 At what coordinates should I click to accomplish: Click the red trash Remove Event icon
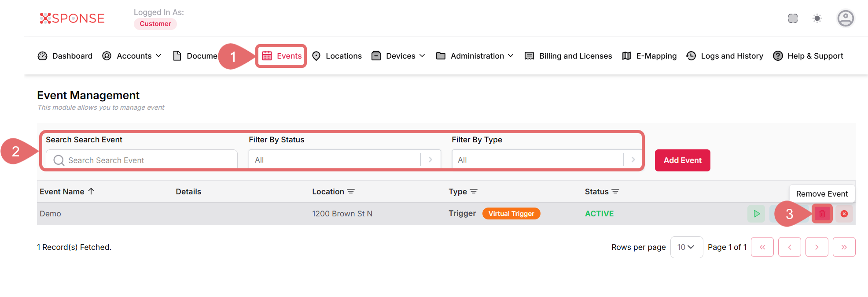822,214
